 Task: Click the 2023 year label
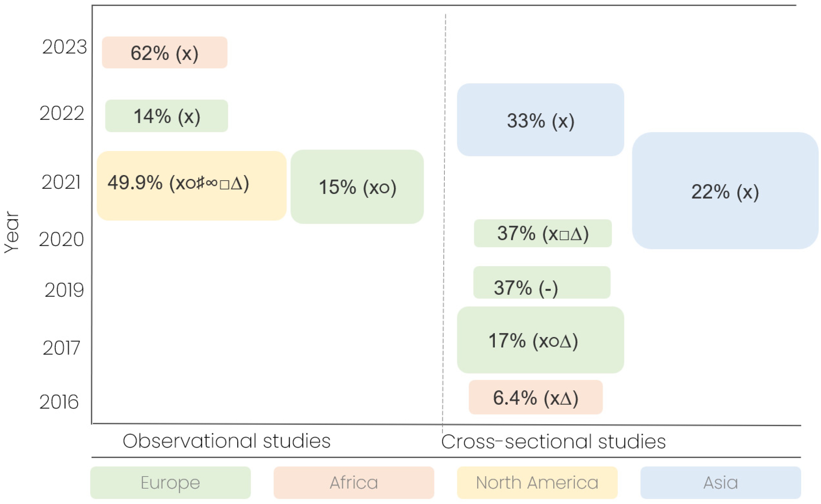[x=64, y=47]
